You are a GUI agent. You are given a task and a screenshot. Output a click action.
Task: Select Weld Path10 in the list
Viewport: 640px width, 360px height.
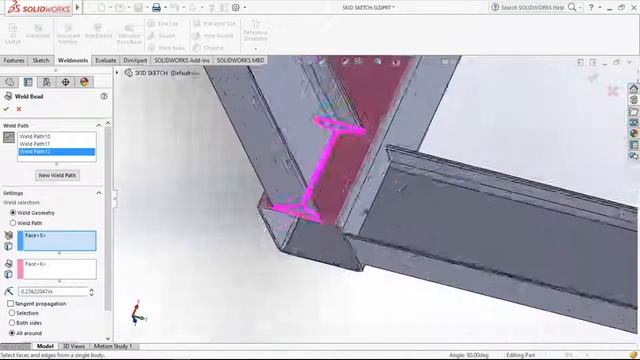click(57, 136)
